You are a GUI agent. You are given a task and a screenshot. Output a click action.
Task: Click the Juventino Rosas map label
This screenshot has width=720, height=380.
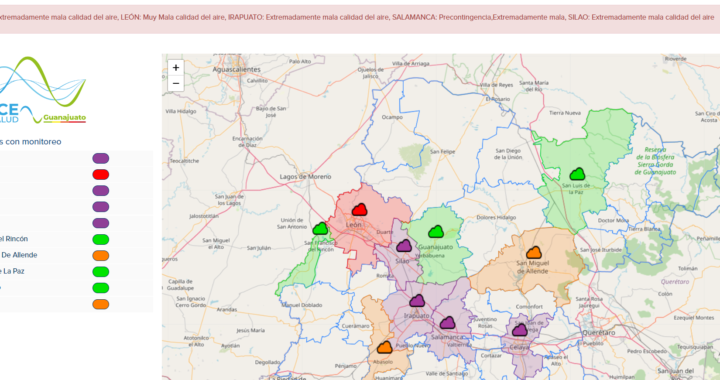(x=485, y=322)
